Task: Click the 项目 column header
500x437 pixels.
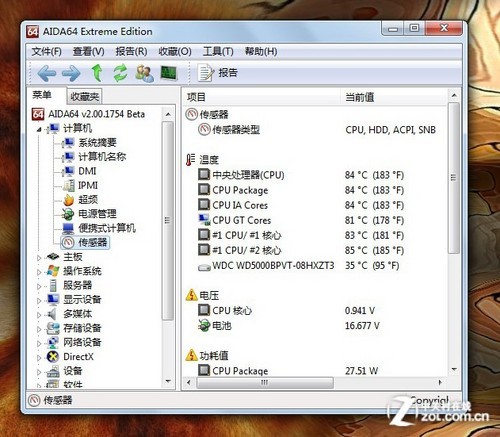Action: (262, 97)
